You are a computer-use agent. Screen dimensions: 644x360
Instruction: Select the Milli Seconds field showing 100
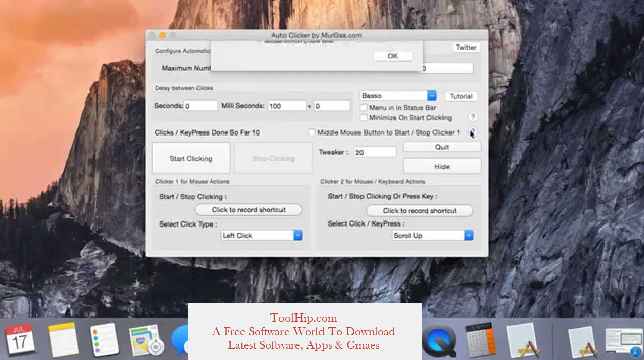click(x=287, y=106)
